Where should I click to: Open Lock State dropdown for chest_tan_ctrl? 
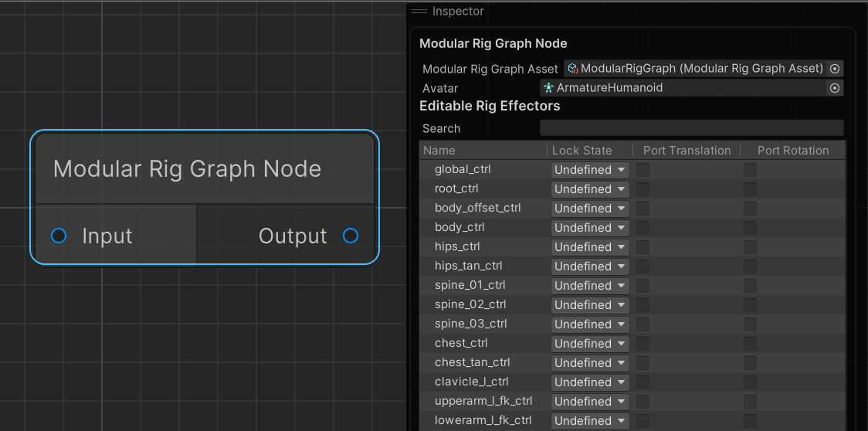point(590,363)
